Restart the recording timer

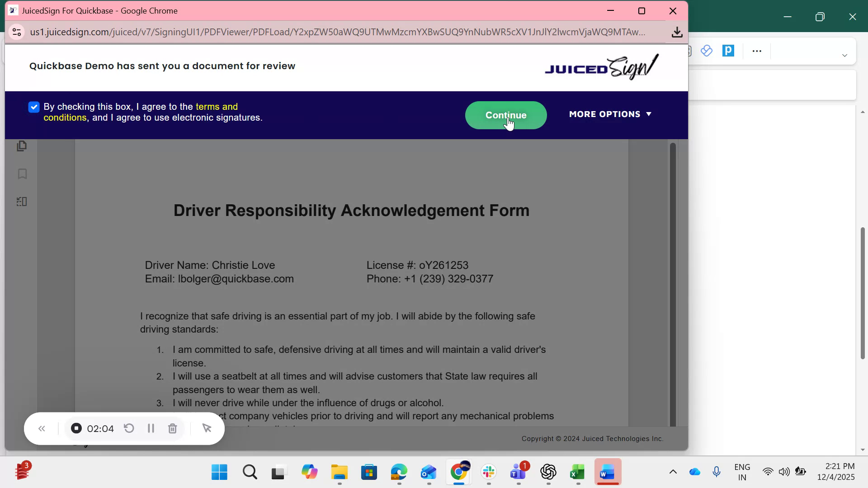[129, 428]
